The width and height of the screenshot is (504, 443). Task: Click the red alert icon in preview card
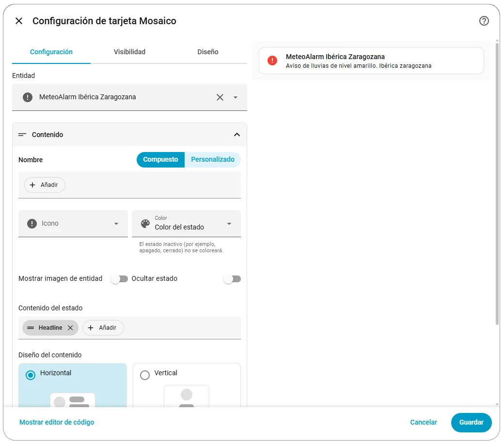[272, 61]
